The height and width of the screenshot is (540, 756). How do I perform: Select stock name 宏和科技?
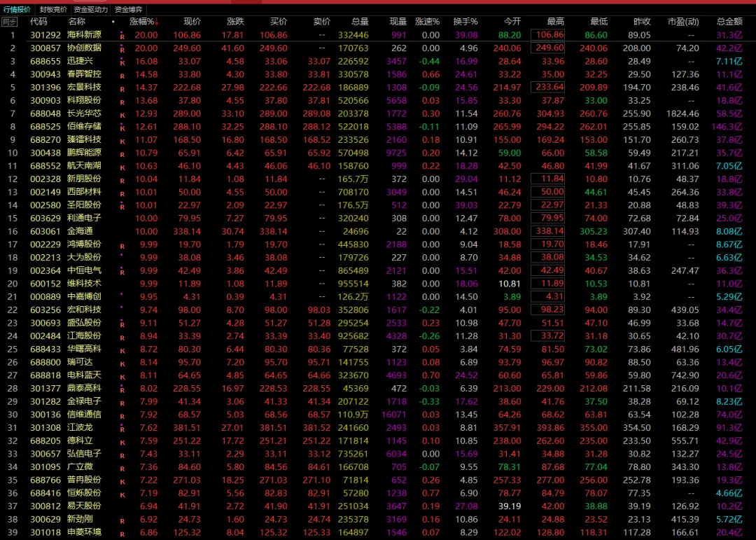coord(85,310)
